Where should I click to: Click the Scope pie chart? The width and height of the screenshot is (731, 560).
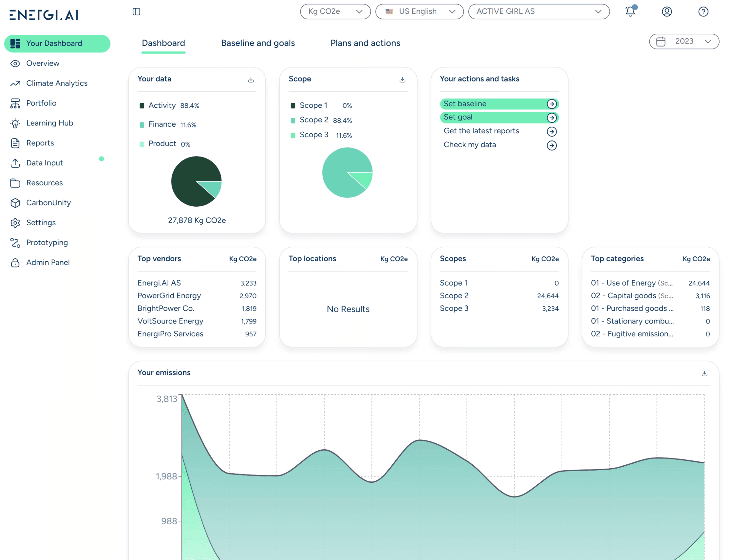[347, 172]
